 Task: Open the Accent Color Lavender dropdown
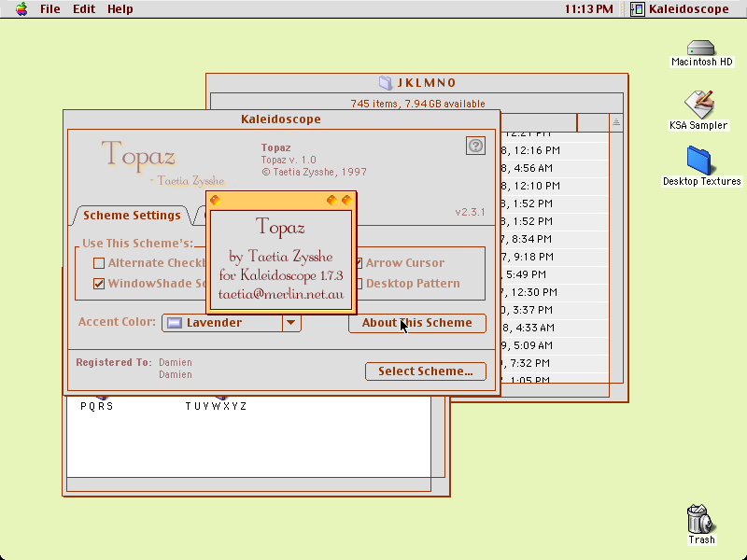232,323
